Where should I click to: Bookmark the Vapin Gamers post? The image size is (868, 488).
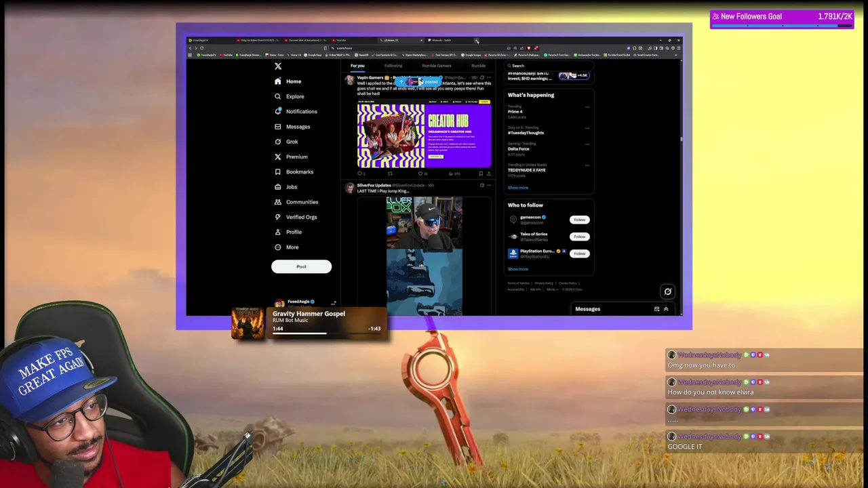coord(481,174)
